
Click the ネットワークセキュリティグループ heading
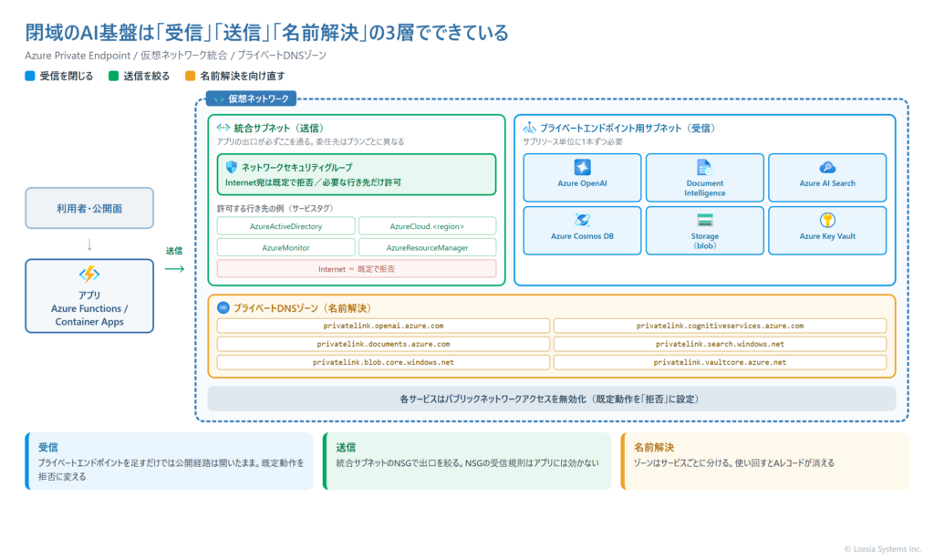coord(296,168)
